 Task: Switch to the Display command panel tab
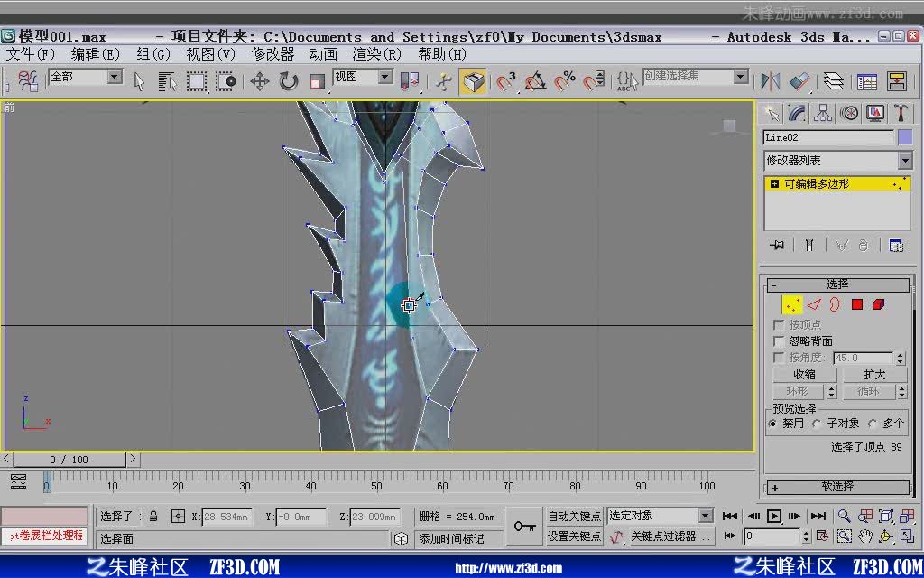(875, 113)
